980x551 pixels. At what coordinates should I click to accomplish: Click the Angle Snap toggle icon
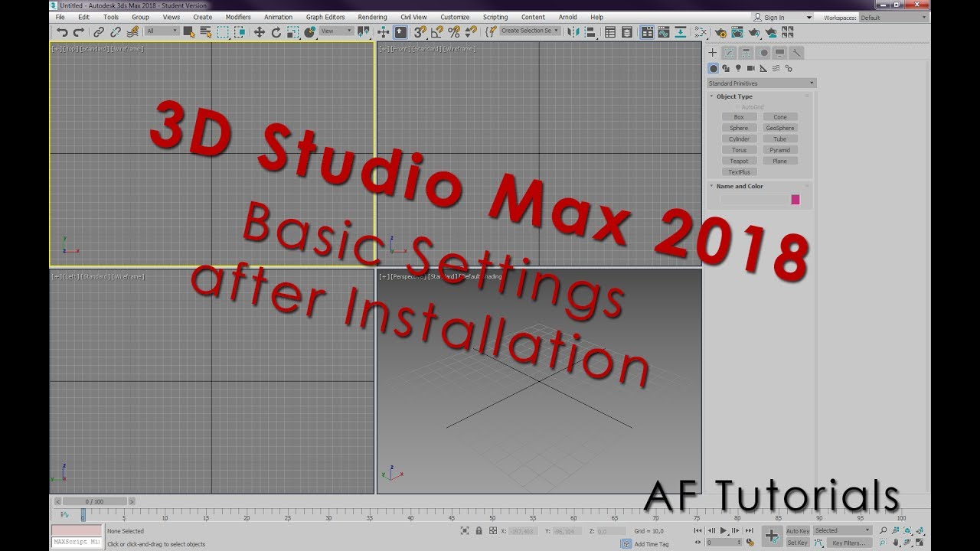pyautogui.click(x=437, y=32)
